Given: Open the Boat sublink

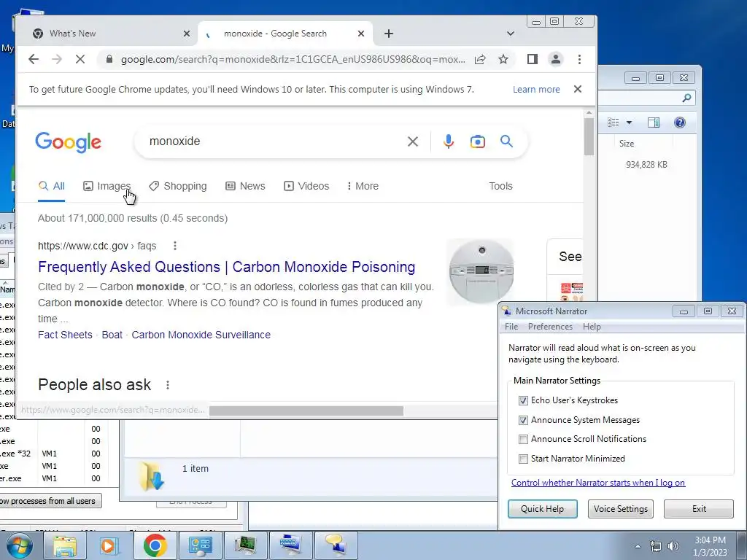Looking at the screenshot, I should (x=112, y=335).
